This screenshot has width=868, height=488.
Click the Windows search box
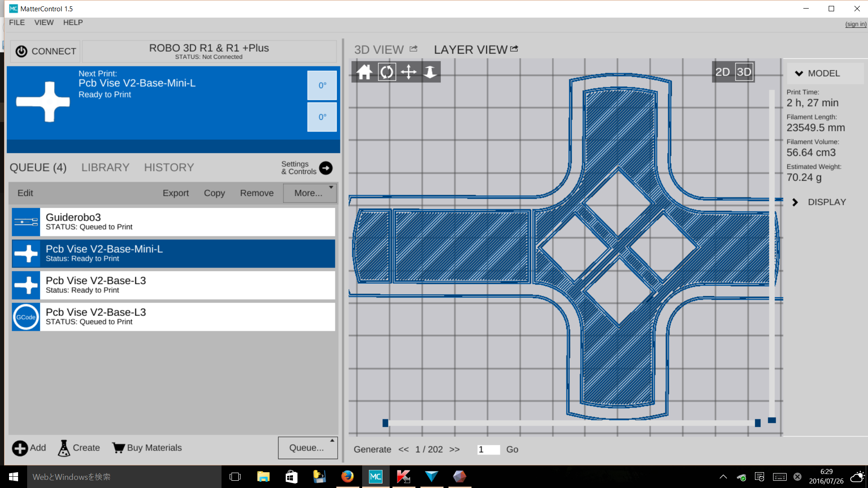124,477
